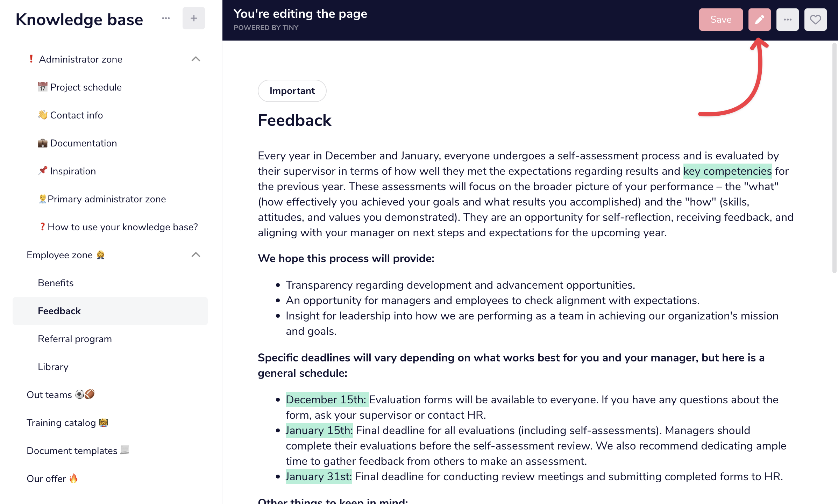Save the edited page

point(721,20)
